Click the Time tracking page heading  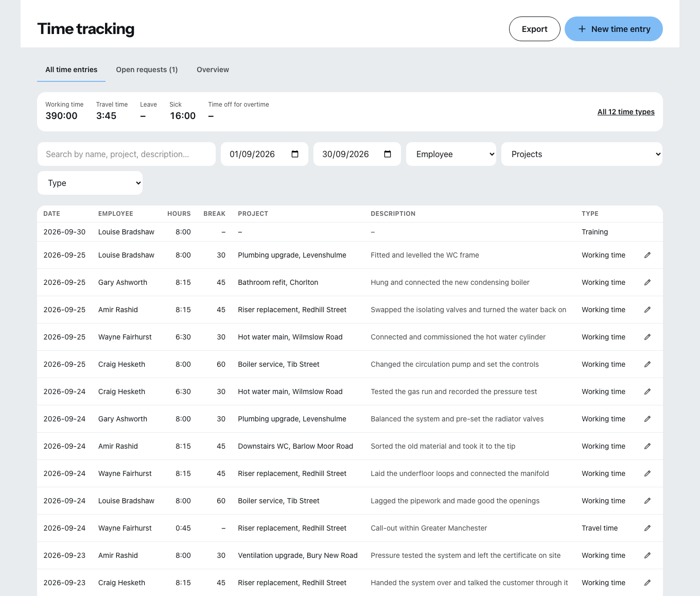tap(86, 29)
